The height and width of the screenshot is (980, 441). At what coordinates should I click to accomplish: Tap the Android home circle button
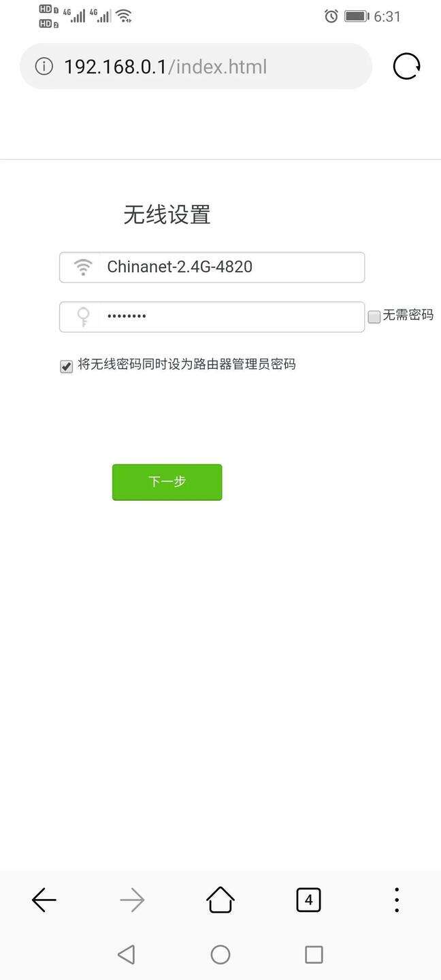click(x=220, y=954)
